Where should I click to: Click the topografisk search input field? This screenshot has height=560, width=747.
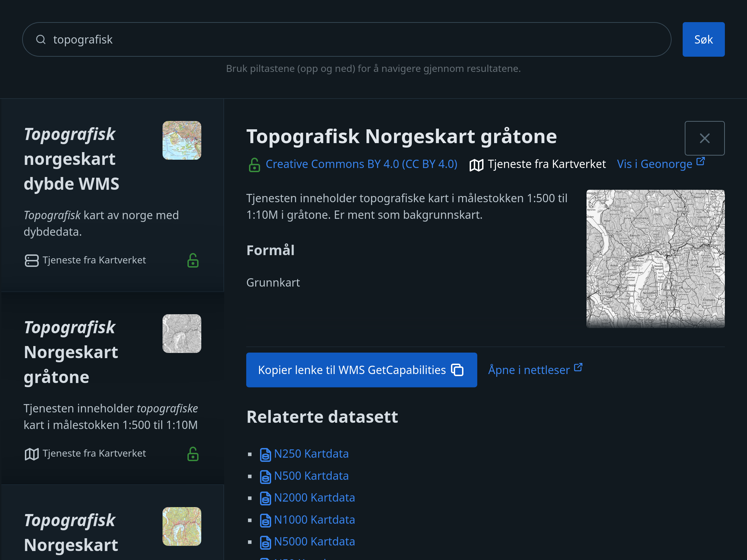tap(346, 39)
